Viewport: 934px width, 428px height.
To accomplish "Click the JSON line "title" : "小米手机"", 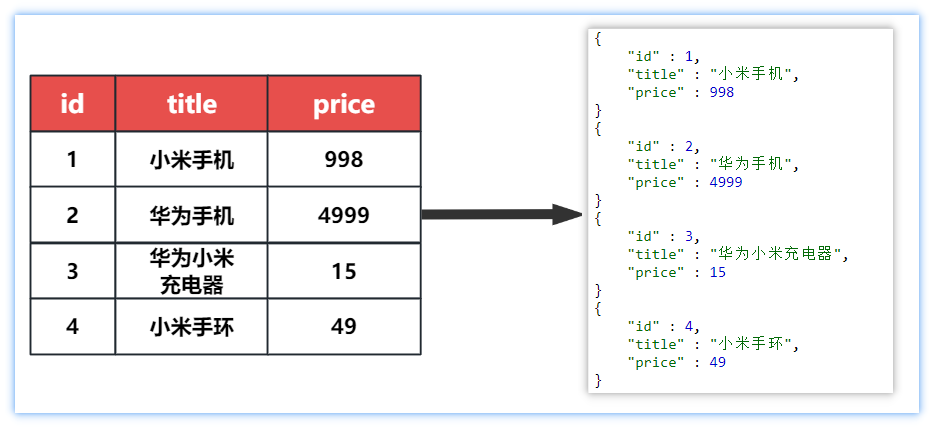I will [714, 74].
